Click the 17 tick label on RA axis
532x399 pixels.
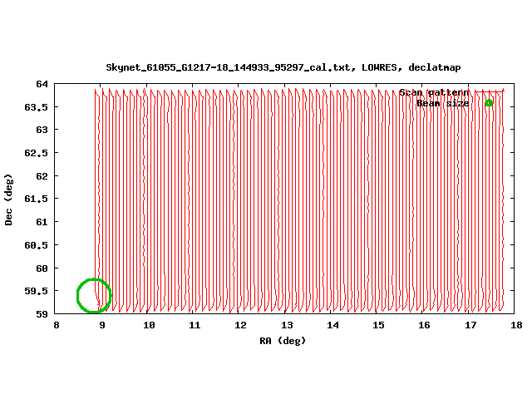tap(470, 325)
